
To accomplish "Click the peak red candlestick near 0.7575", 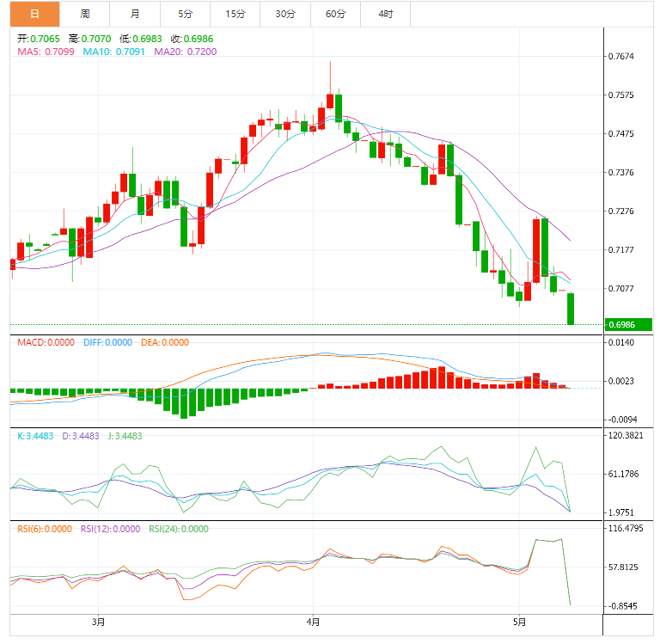I will [330, 101].
